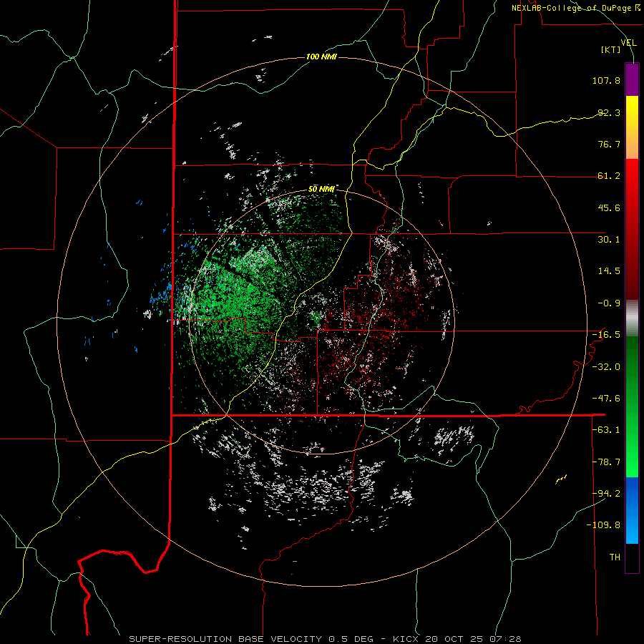Image resolution: width=644 pixels, height=644 pixels.
Task: Click the TH label on the legend
Action: tap(615, 557)
